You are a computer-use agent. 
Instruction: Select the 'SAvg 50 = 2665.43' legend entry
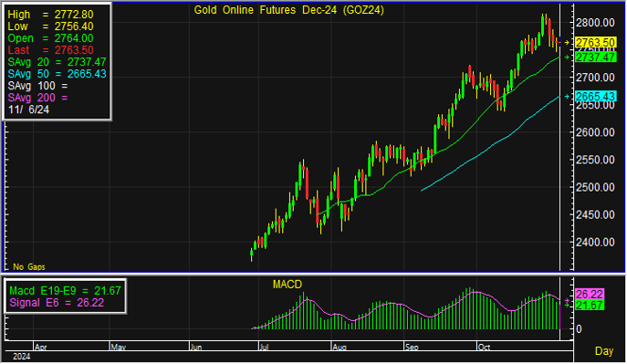(57, 74)
